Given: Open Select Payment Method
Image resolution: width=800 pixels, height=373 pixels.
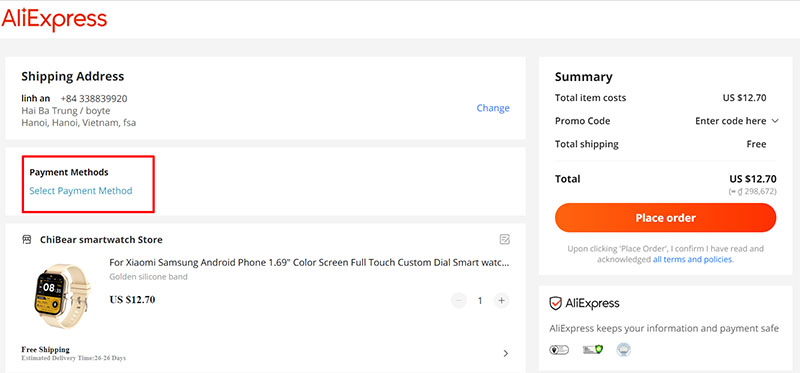Looking at the screenshot, I should tap(81, 191).
